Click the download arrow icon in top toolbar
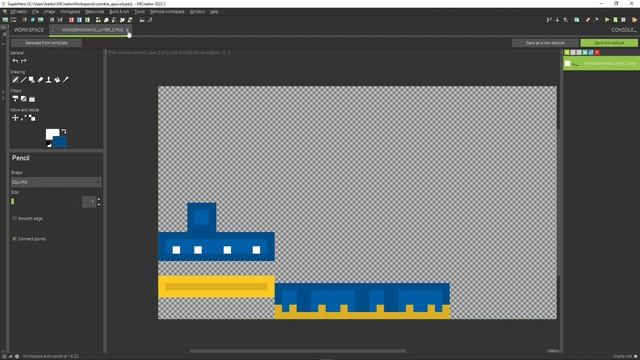Image resolution: width=640 pixels, height=360 pixels. (x=557, y=20)
